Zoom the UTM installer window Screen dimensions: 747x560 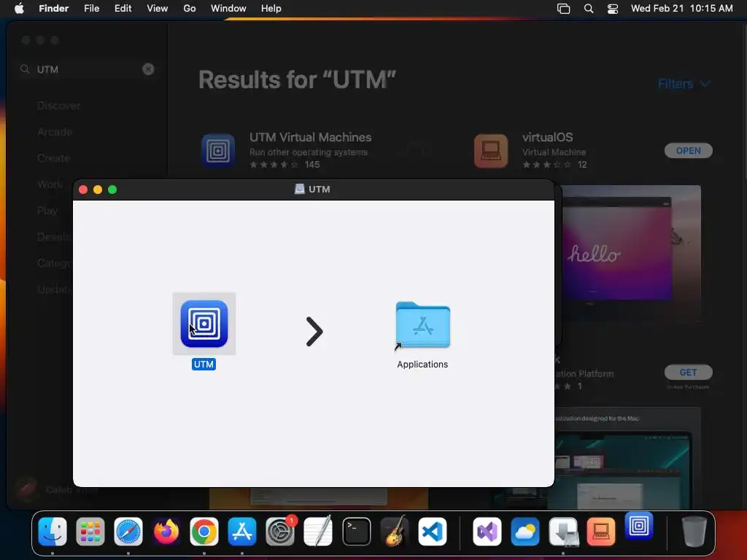(112, 190)
